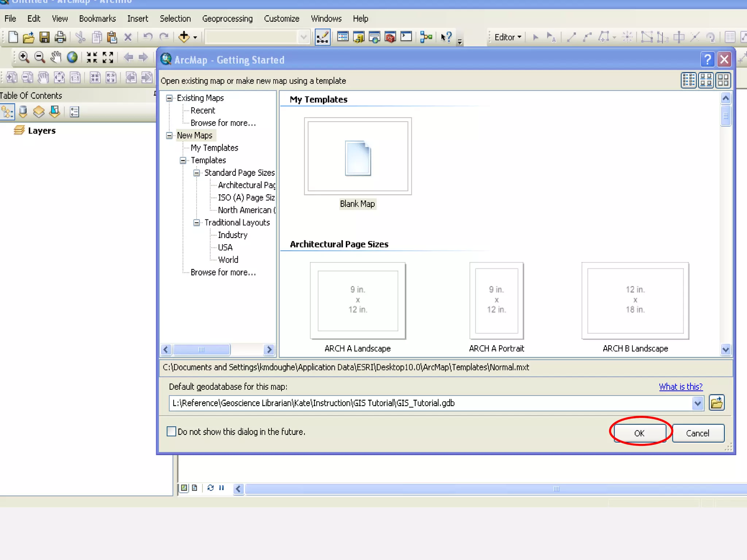Click the List By Source icon
The height and width of the screenshot is (560, 747).
(23, 112)
